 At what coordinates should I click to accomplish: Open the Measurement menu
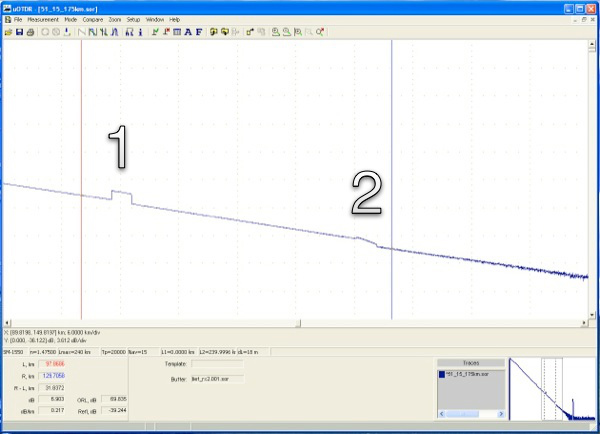(43, 20)
